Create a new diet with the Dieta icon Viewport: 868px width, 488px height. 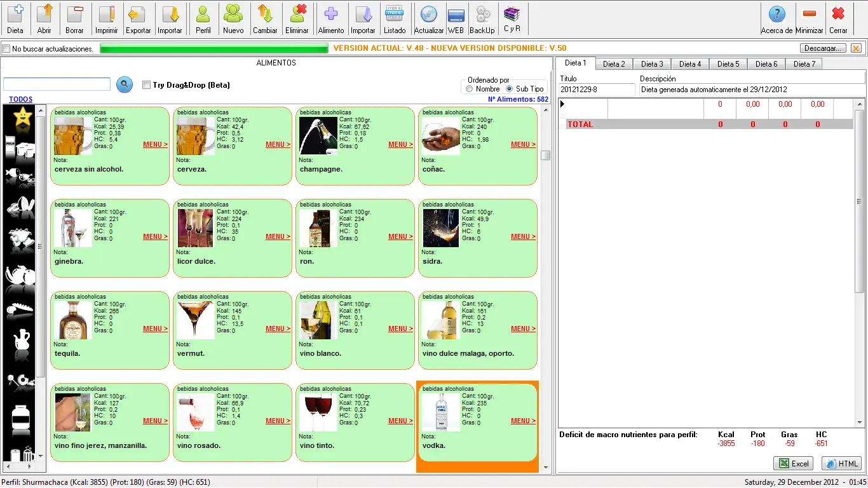pos(15,19)
